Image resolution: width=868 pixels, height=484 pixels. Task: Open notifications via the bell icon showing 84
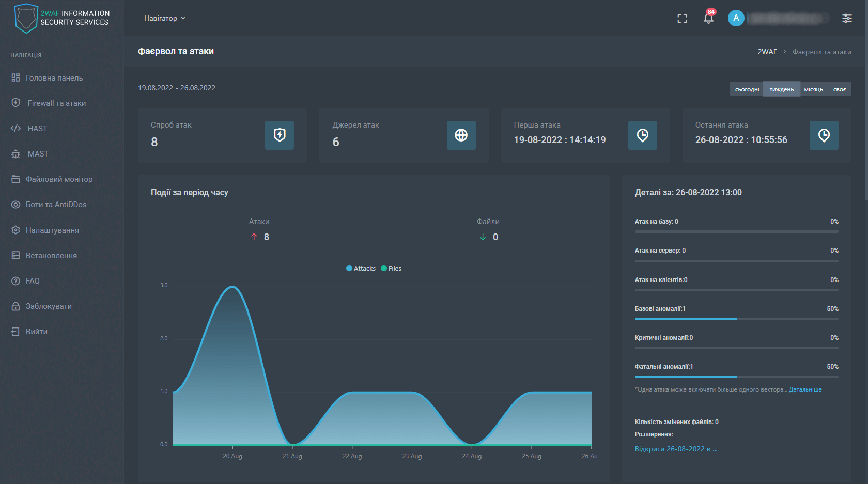pyautogui.click(x=708, y=18)
